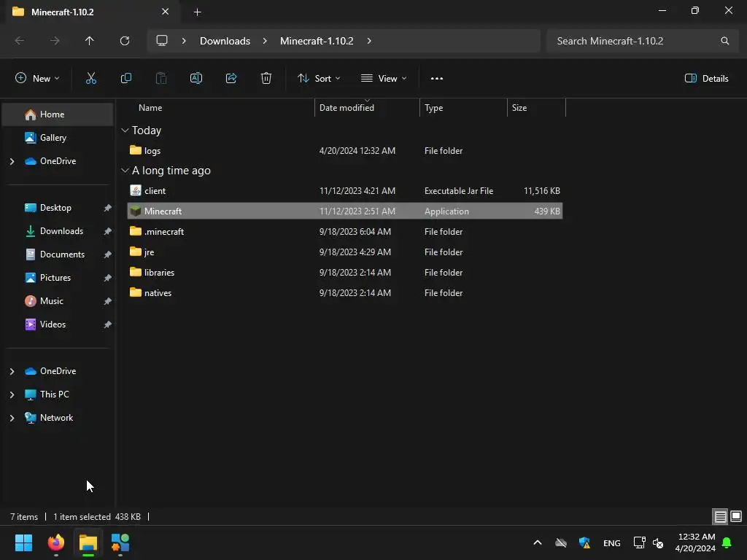Select the .minecraft folder
The width and height of the screenshot is (747, 560).
[x=345, y=231]
